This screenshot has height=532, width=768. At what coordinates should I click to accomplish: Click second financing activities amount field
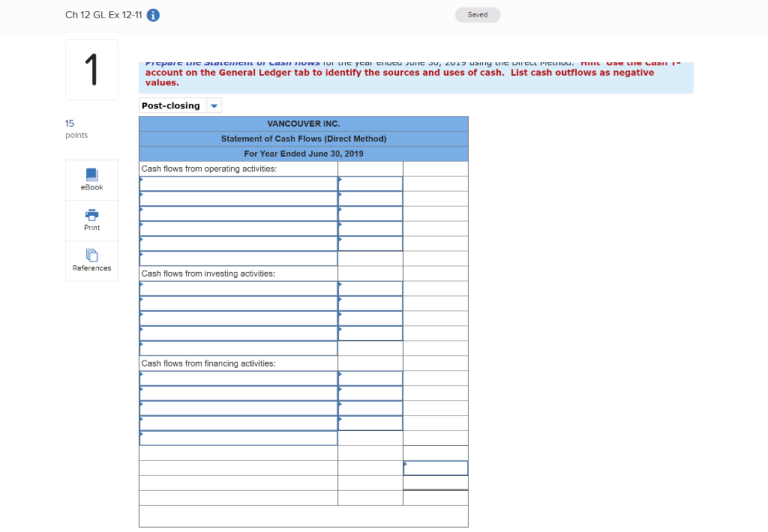click(x=370, y=393)
